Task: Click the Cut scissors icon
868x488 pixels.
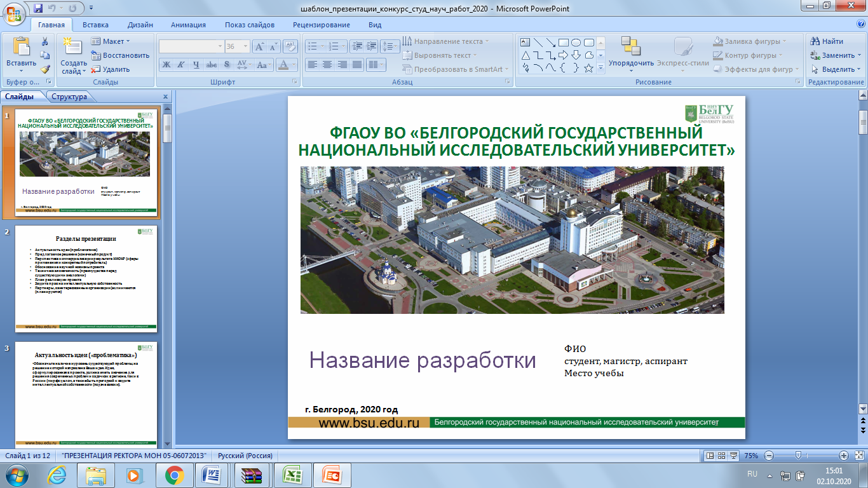Action: click(45, 41)
